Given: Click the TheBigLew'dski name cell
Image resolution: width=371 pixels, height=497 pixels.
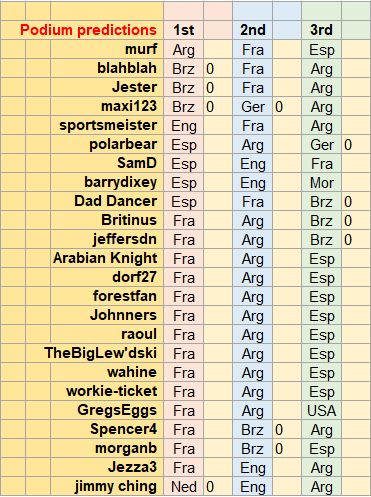Looking at the screenshot, I should [x=107, y=353].
